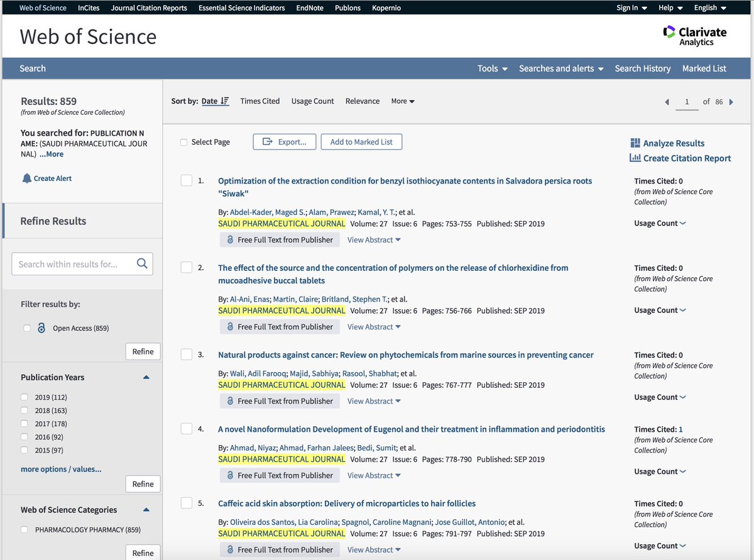Image resolution: width=754 pixels, height=560 pixels.
Task: Open the Help dropdown
Action: pyautogui.click(x=670, y=8)
